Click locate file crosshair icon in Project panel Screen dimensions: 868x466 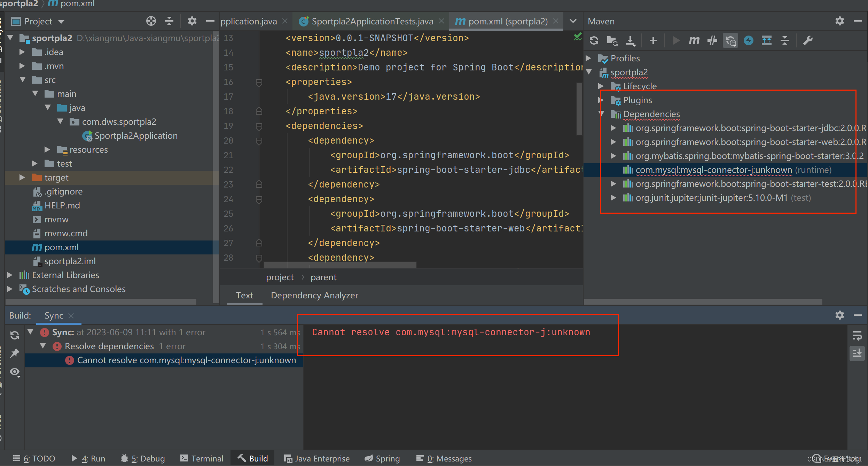coord(151,21)
